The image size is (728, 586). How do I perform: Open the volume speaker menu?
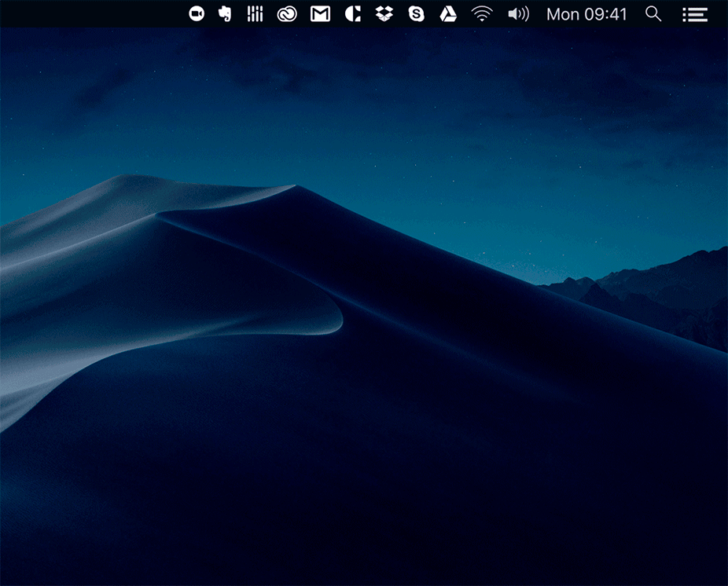pos(519,14)
